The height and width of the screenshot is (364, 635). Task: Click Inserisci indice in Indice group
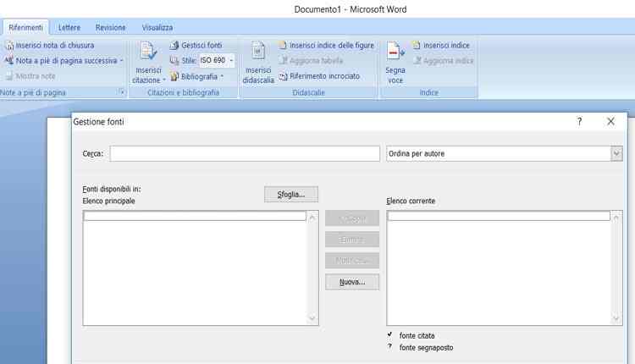[x=441, y=46]
